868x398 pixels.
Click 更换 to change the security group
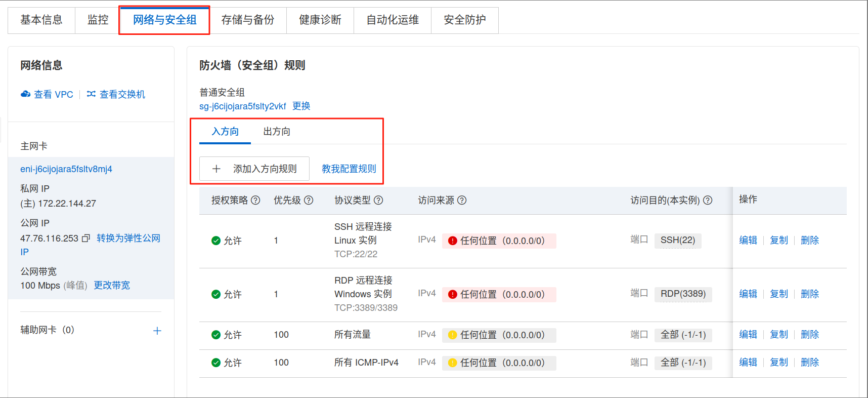coord(301,106)
